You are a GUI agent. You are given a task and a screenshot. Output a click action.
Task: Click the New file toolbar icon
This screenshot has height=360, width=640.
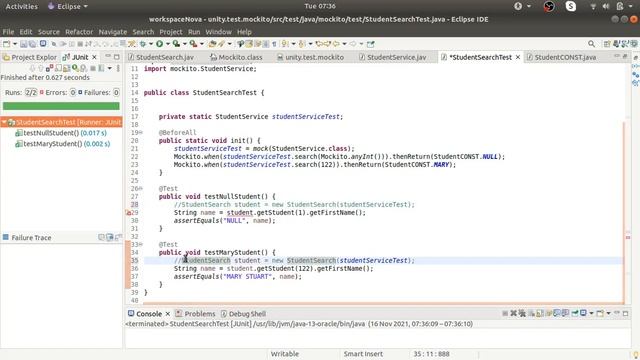(6, 44)
